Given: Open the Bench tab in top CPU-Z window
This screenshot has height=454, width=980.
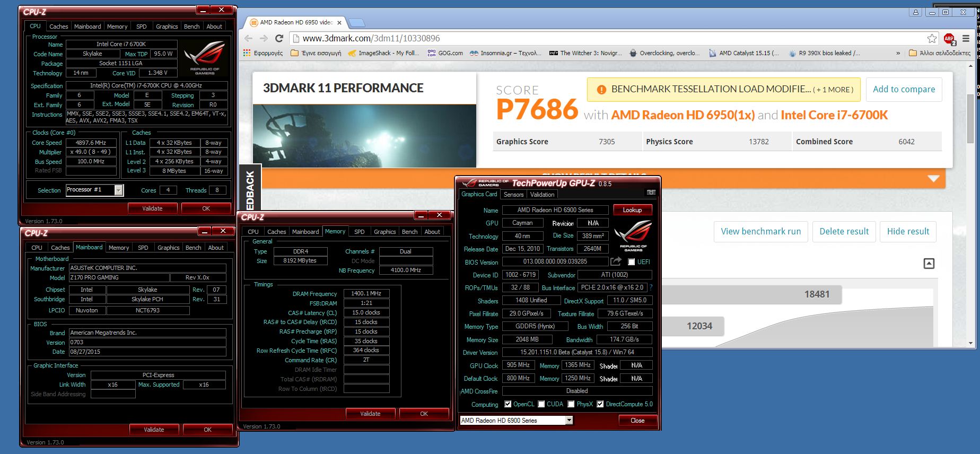Looking at the screenshot, I should pos(191,27).
